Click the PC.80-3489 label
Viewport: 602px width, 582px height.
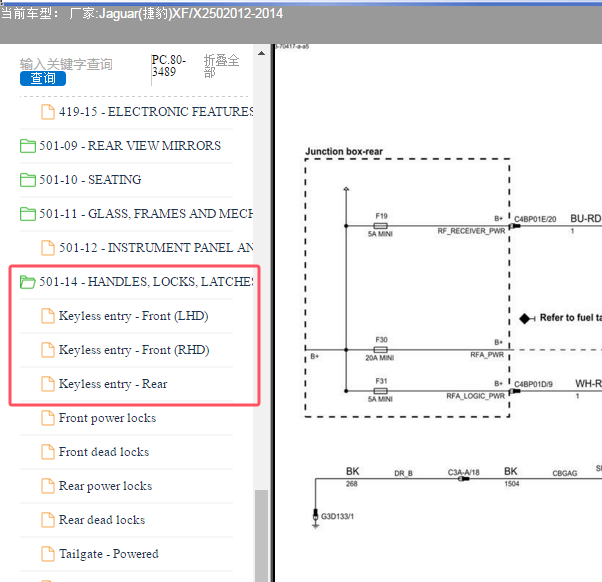169,66
